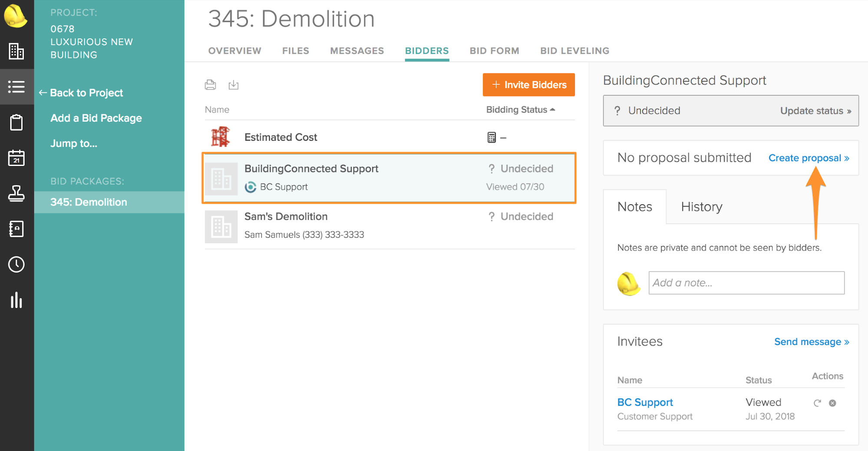The width and height of the screenshot is (868, 451).
Task: Expand Update status for BuildingConnected Support
Action: pos(815,111)
